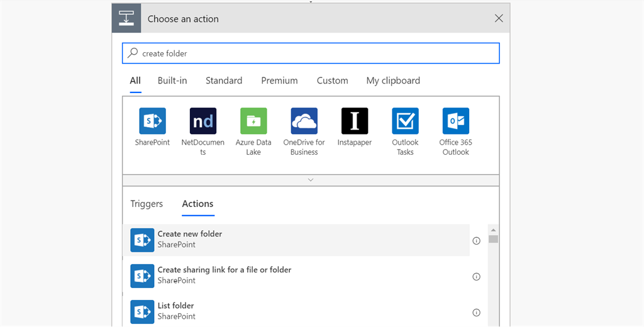Open the Premium connectors tab
The image size is (644, 327).
(279, 80)
